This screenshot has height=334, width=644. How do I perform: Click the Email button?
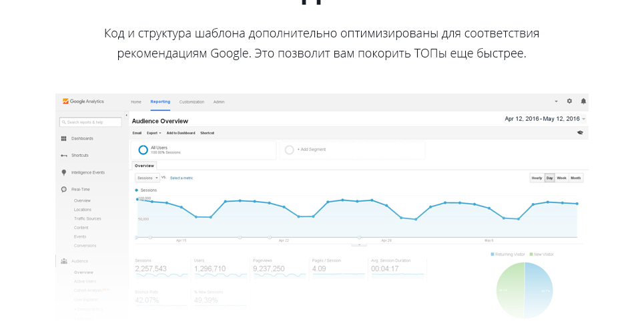[x=137, y=133]
